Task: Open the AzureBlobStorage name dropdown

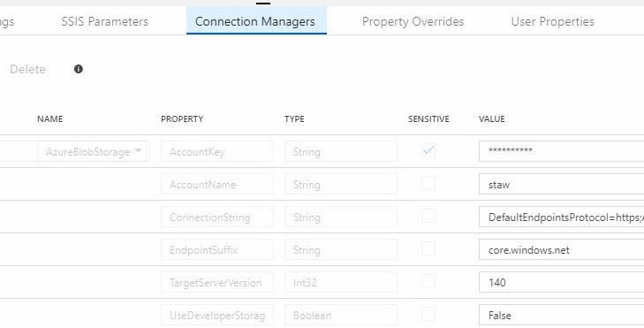Action: (x=94, y=151)
